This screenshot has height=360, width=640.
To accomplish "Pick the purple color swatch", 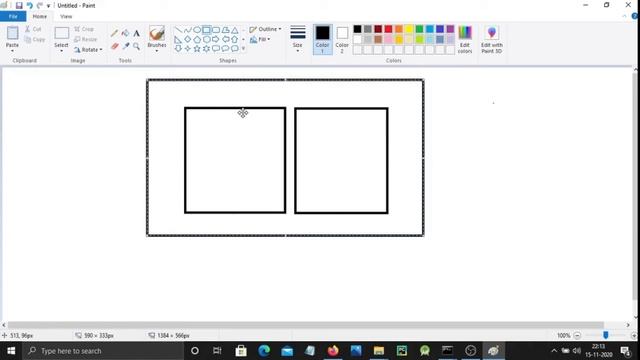I will tap(450, 29).
